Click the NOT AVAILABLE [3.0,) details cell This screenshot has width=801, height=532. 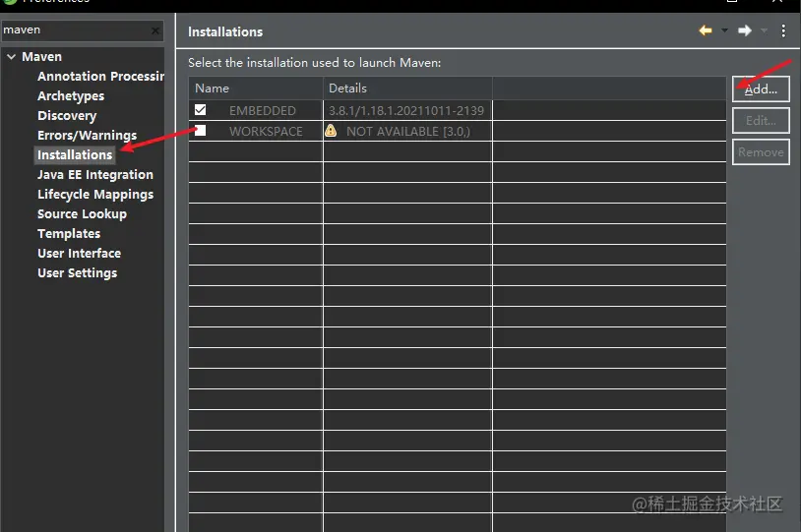tap(408, 131)
